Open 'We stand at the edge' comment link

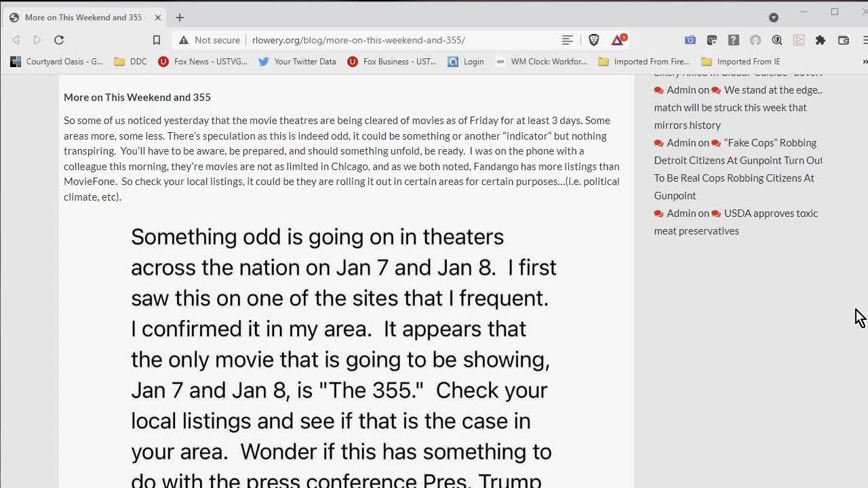click(738, 107)
